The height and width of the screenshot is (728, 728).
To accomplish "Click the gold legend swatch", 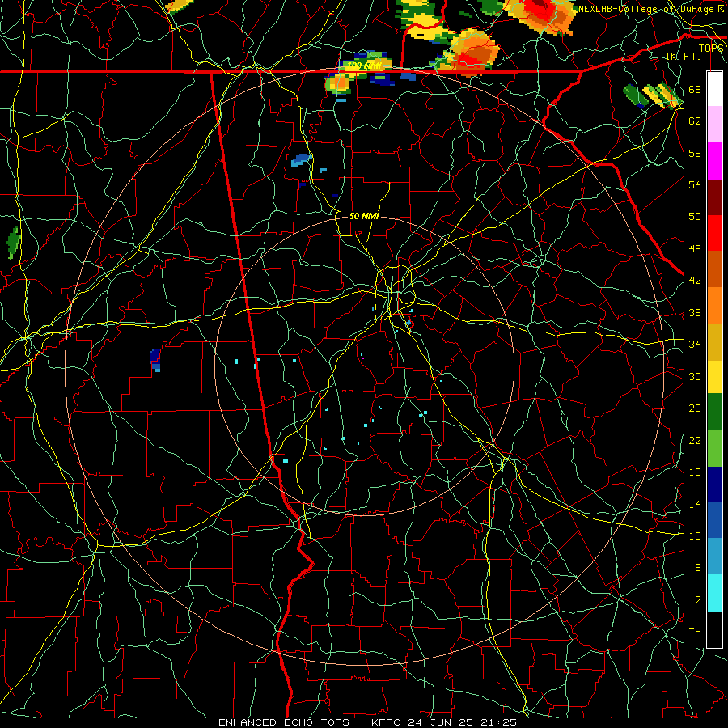I will tap(714, 341).
